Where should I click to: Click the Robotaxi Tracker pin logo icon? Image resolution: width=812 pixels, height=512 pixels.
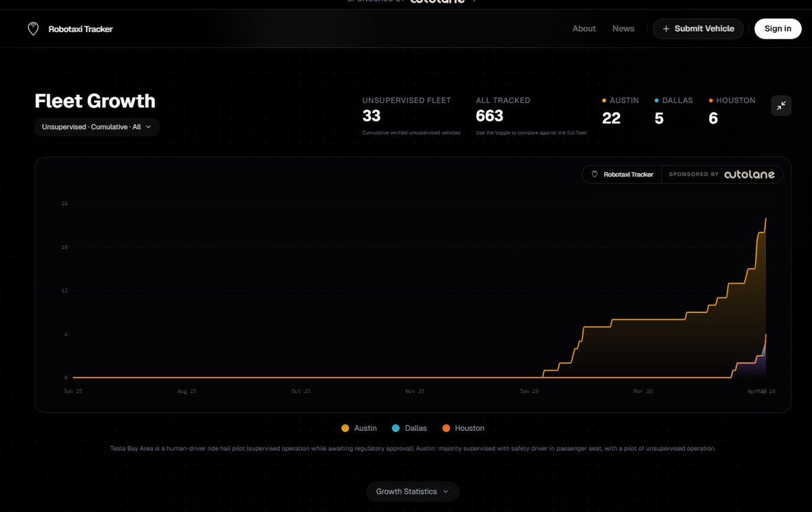(32, 29)
